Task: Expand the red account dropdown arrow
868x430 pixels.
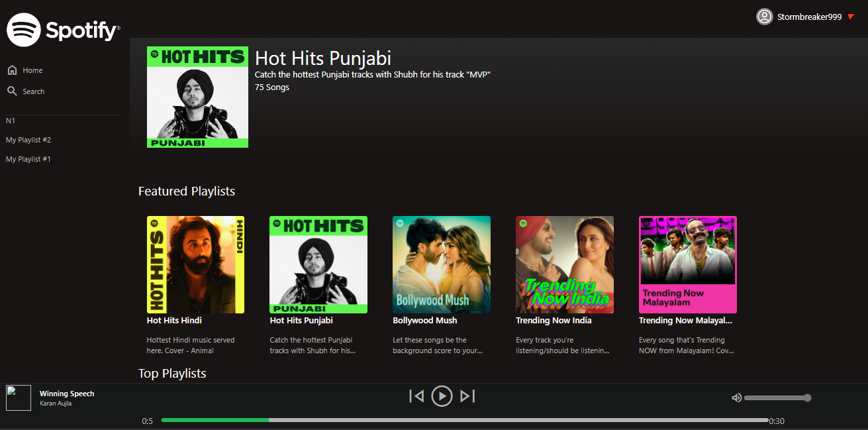Action: 851,17
